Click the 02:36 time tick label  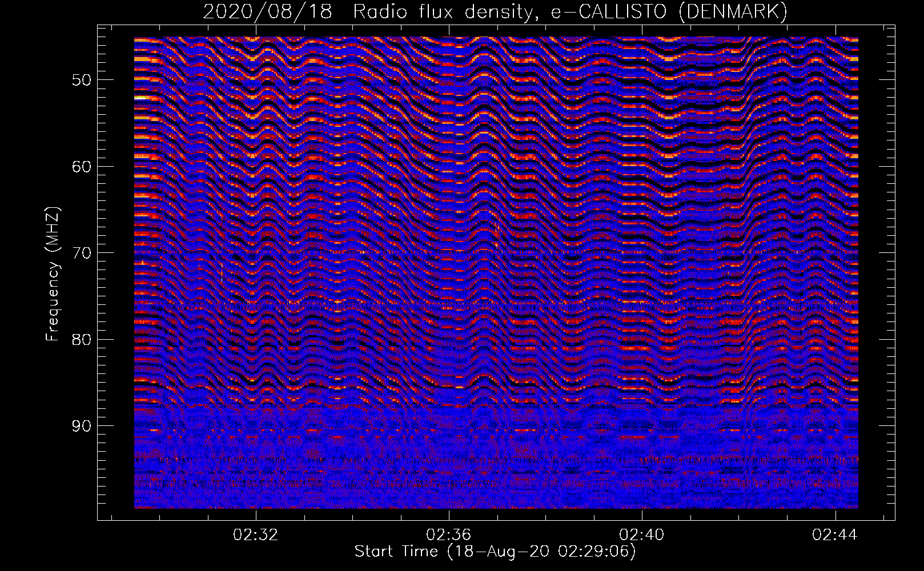(449, 534)
